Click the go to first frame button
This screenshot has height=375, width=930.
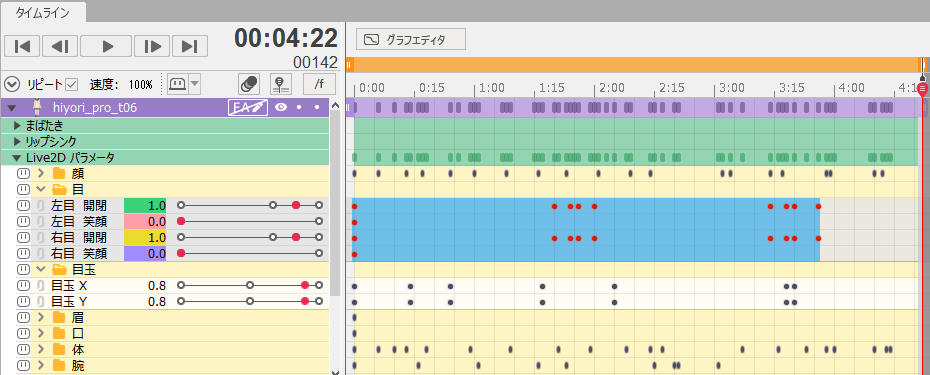[22, 46]
